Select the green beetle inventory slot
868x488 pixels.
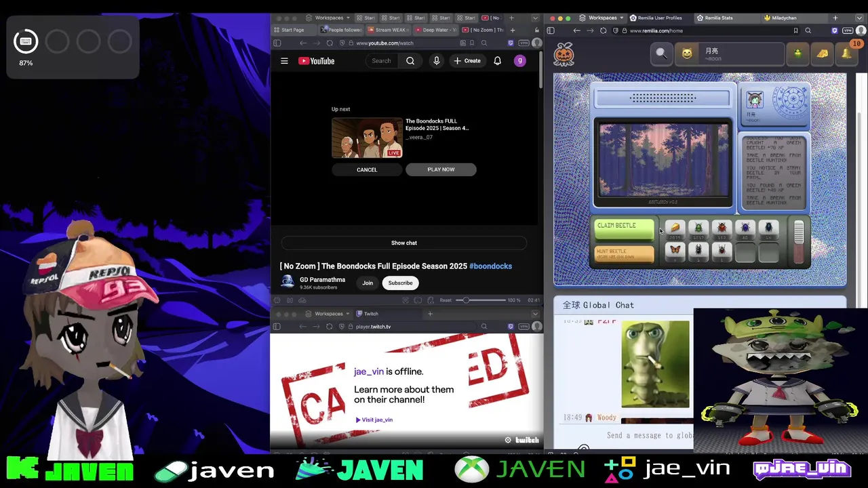pos(698,228)
